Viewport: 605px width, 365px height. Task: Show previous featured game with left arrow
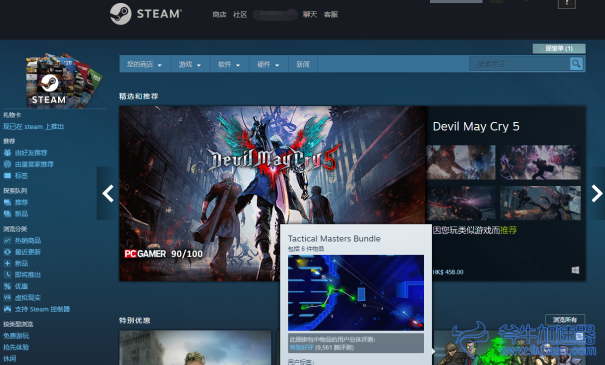(108, 193)
